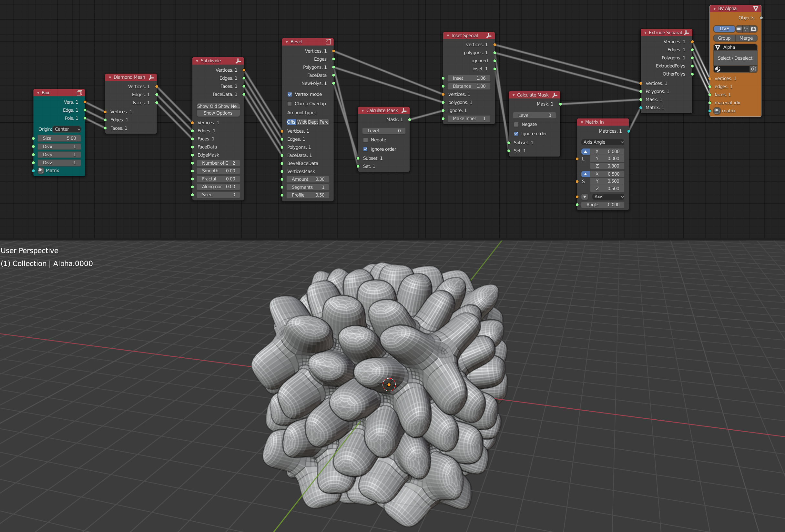785x532 pixels.
Task: Click the camera icon in BV Alpha node
Action: (753, 29)
